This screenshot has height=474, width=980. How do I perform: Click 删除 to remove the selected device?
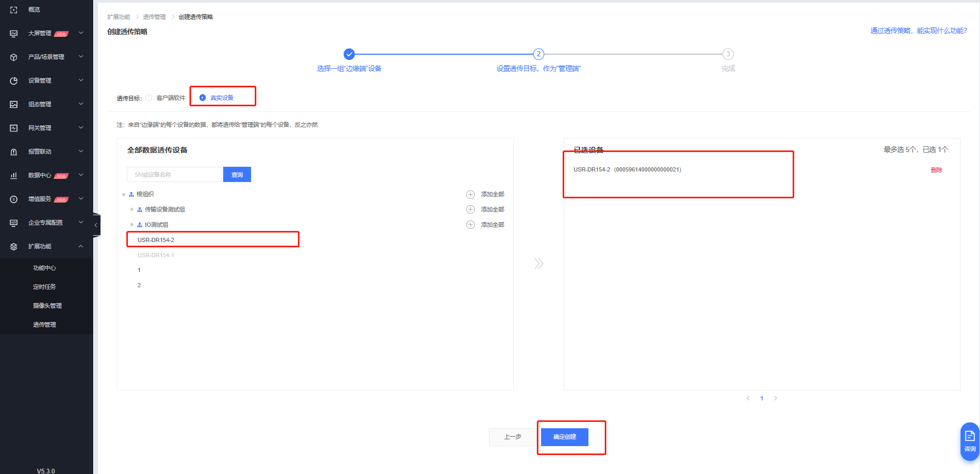coord(936,170)
